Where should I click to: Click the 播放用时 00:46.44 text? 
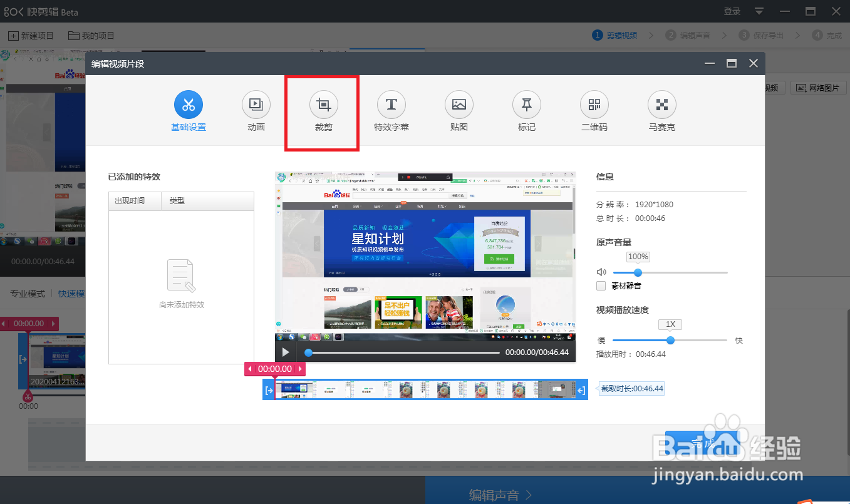tap(631, 354)
